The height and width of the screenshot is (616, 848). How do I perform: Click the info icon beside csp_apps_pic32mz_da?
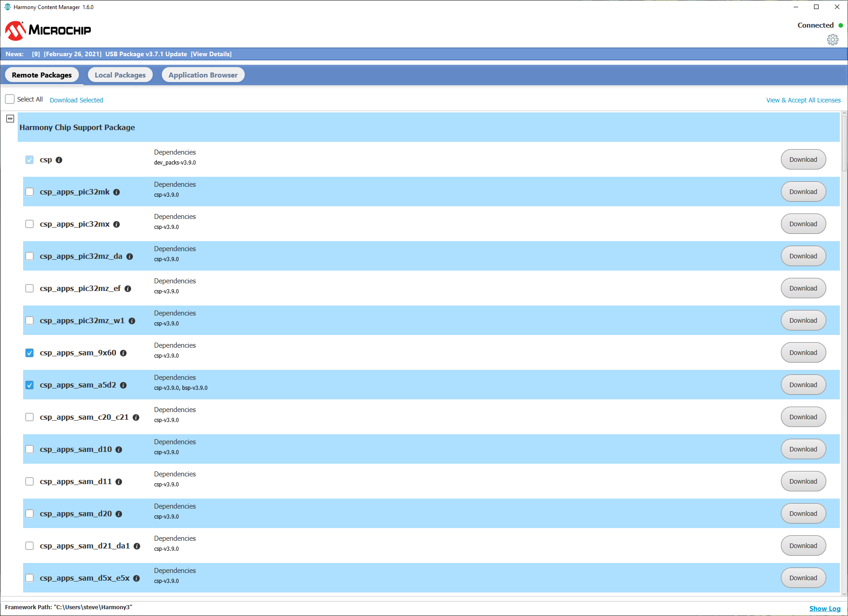(129, 257)
